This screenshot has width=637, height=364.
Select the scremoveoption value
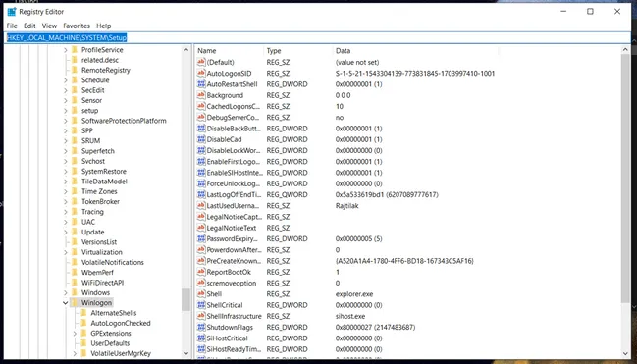point(232,283)
